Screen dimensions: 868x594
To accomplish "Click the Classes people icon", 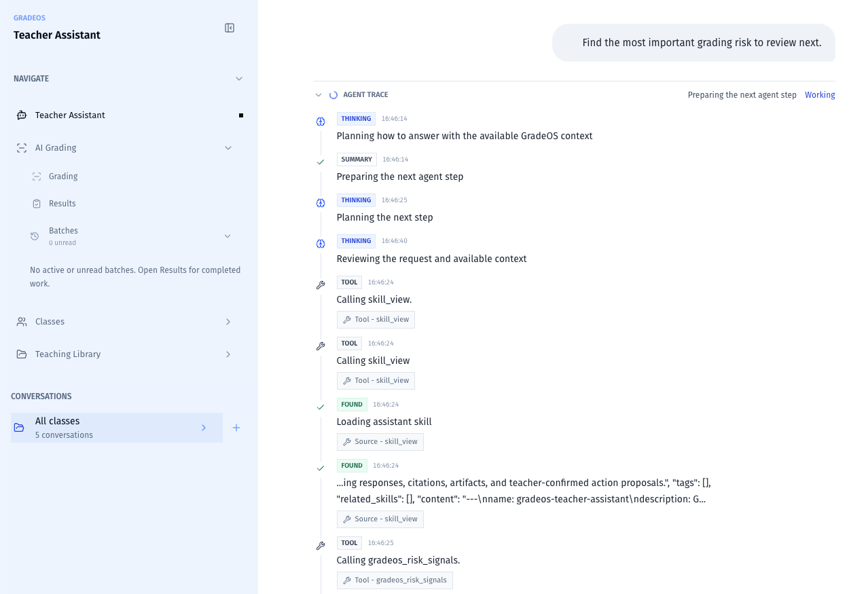I will point(22,322).
